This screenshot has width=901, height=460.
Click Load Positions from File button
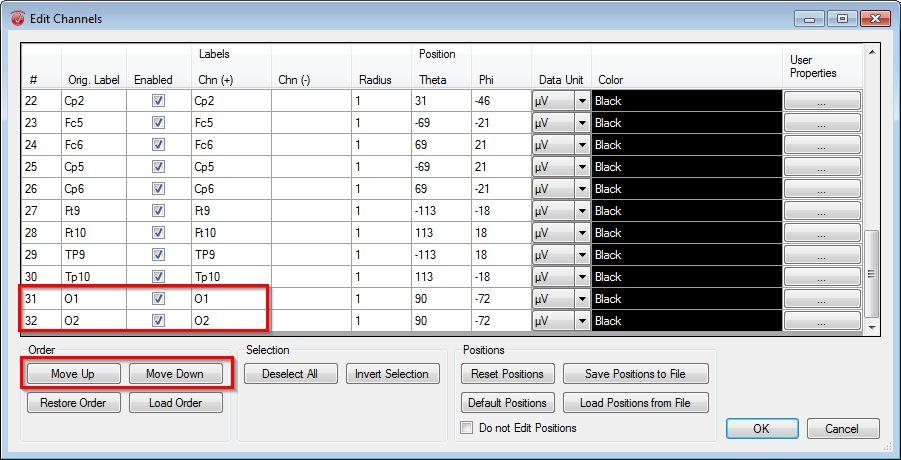(636, 403)
